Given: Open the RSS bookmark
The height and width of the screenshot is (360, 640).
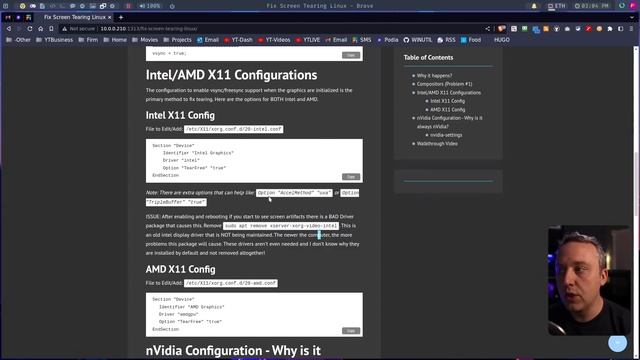Looking at the screenshot, I should pyautogui.click(x=446, y=40).
